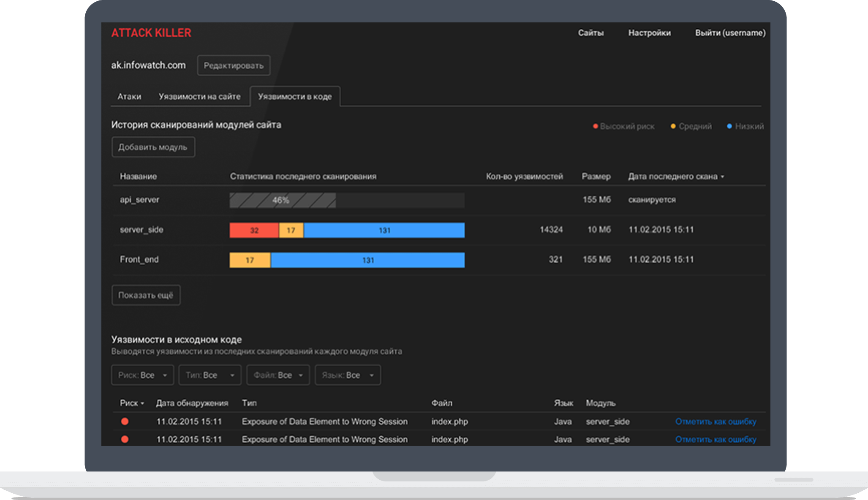Open Настройки in the top menu
Screen dimensions: 868x500
coord(649,33)
